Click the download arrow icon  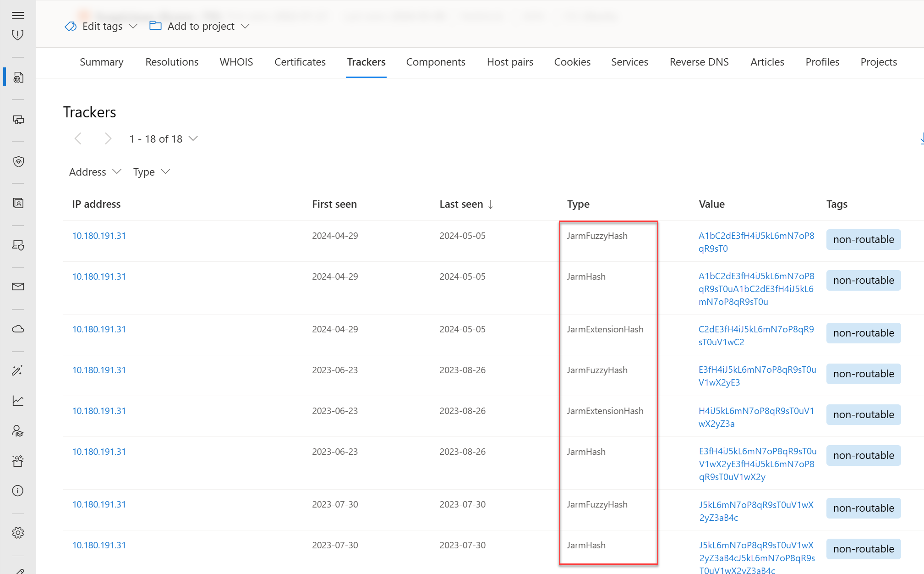[922, 139]
